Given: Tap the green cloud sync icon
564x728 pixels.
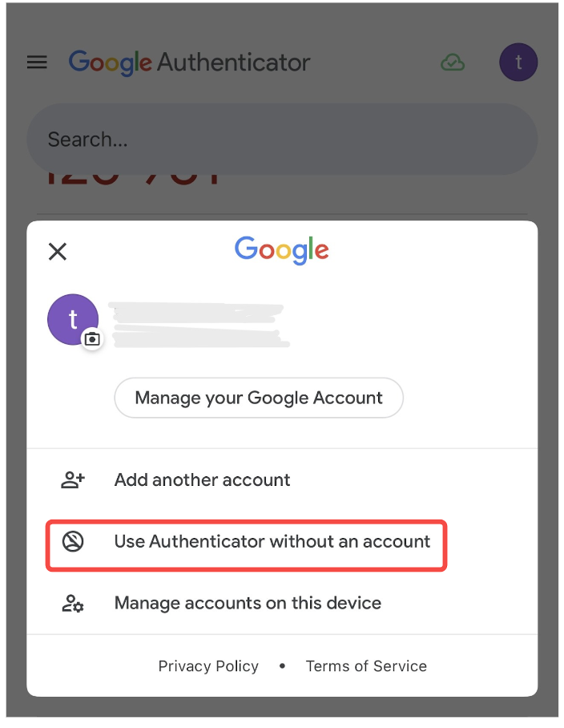Looking at the screenshot, I should (x=452, y=63).
